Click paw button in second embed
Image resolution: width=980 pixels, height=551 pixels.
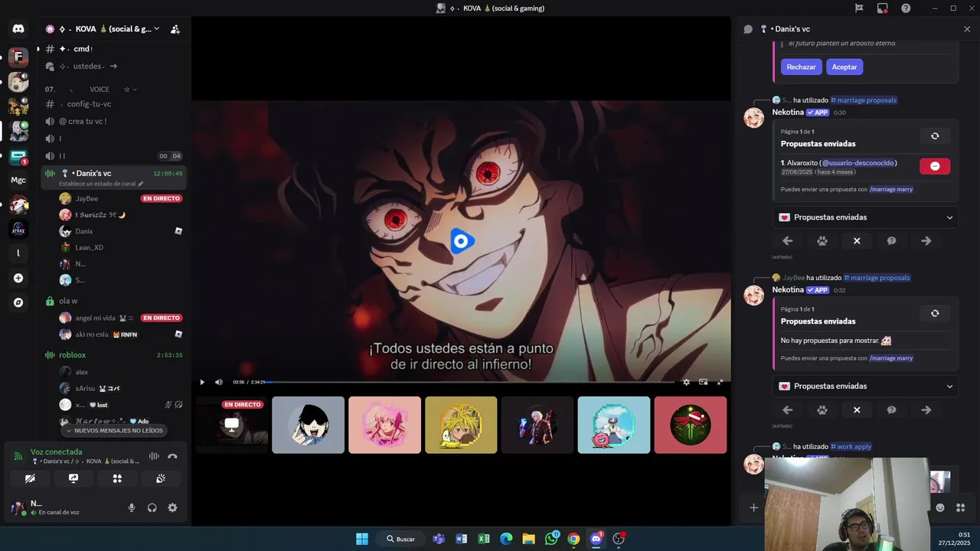(822, 410)
